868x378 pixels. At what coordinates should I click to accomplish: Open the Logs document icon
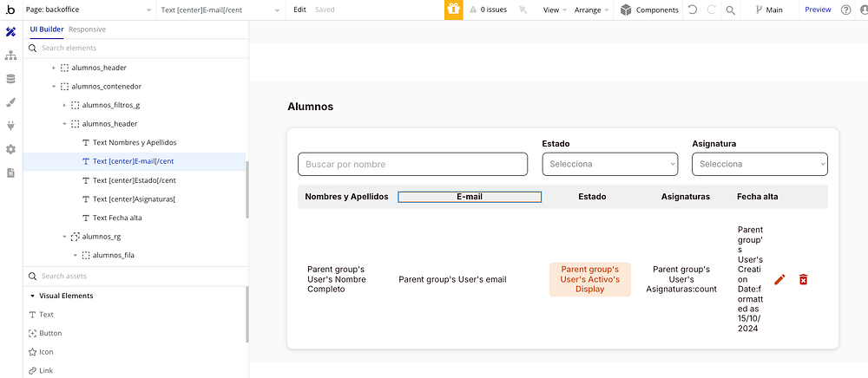pos(10,173)
